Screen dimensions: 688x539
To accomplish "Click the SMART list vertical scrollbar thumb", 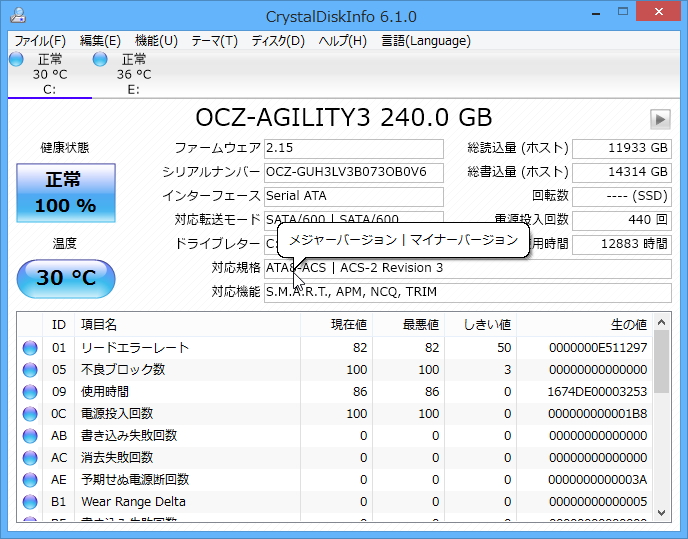I will tap(662, 362).
